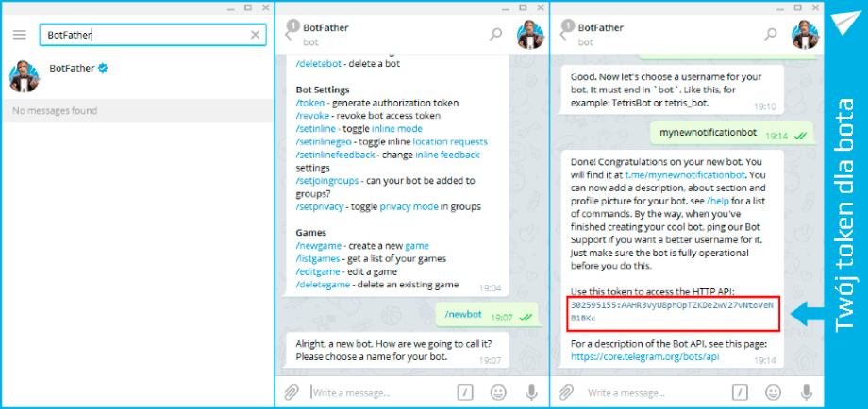Attach a file in right chat window
Image resolution: width=868 pixels, height=409 pixels.
(x=565, y=393)
